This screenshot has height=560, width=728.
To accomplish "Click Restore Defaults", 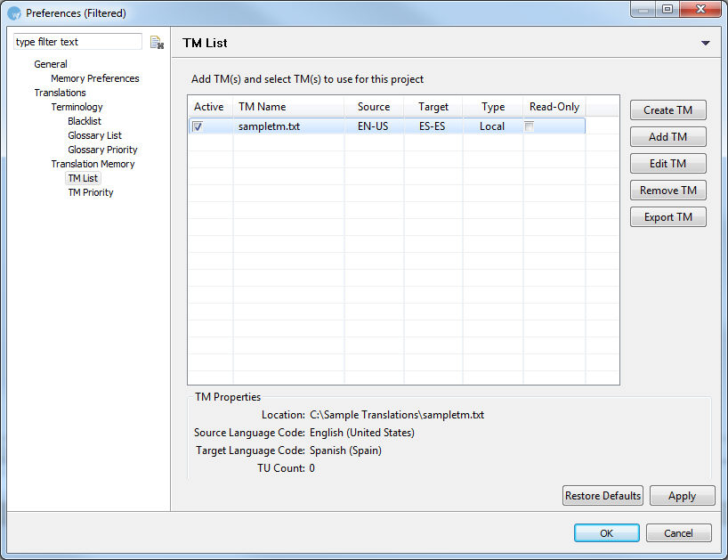I will [x=603, y=496].
